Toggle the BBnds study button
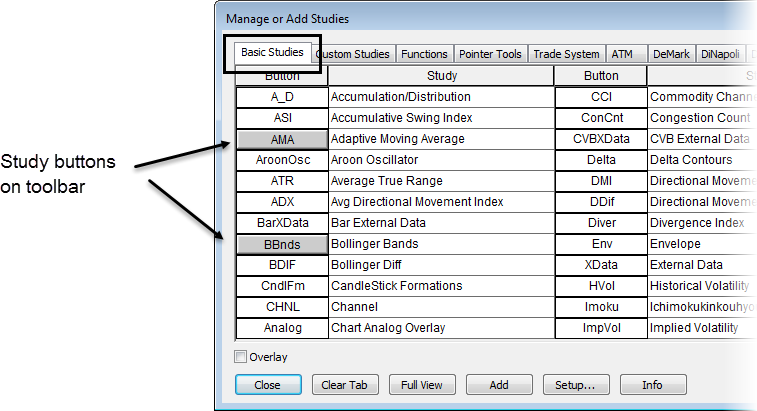This screenshot has width=757, height=411. pyautogui.click(x=282, y=244)
